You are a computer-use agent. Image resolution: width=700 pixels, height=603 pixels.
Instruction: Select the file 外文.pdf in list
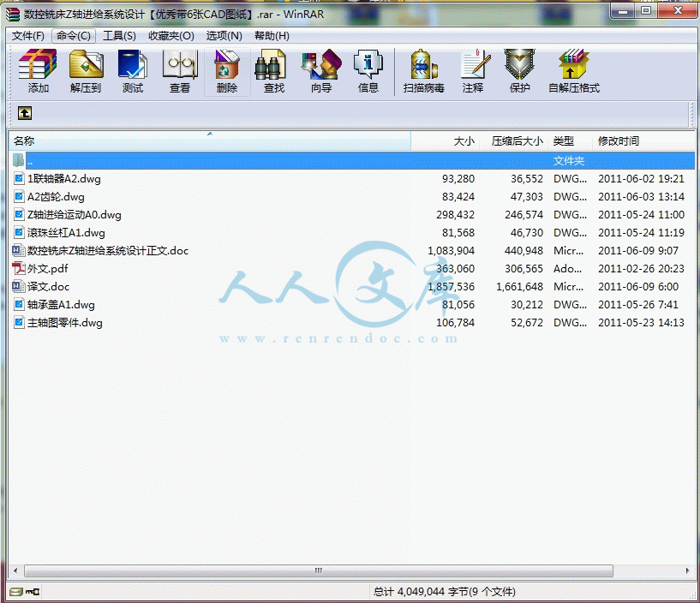48,269
